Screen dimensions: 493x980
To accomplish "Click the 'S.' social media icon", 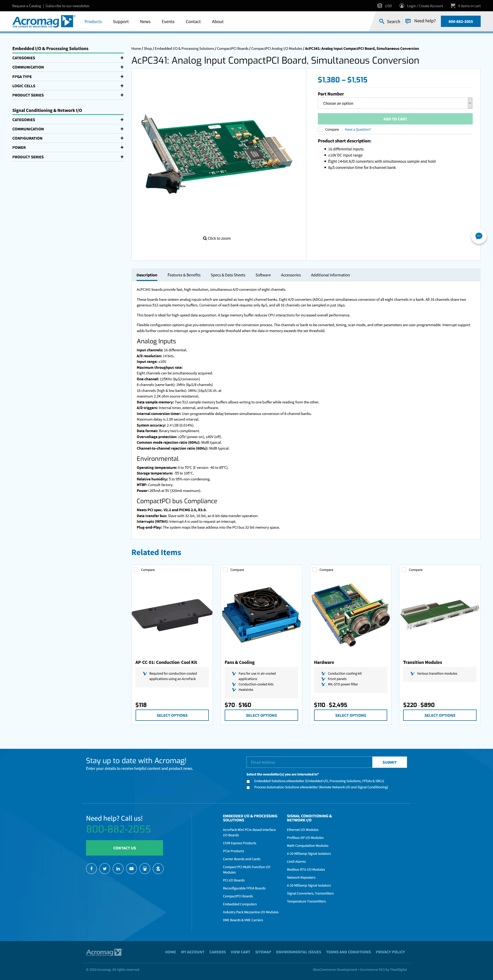I will pos(158,869).
